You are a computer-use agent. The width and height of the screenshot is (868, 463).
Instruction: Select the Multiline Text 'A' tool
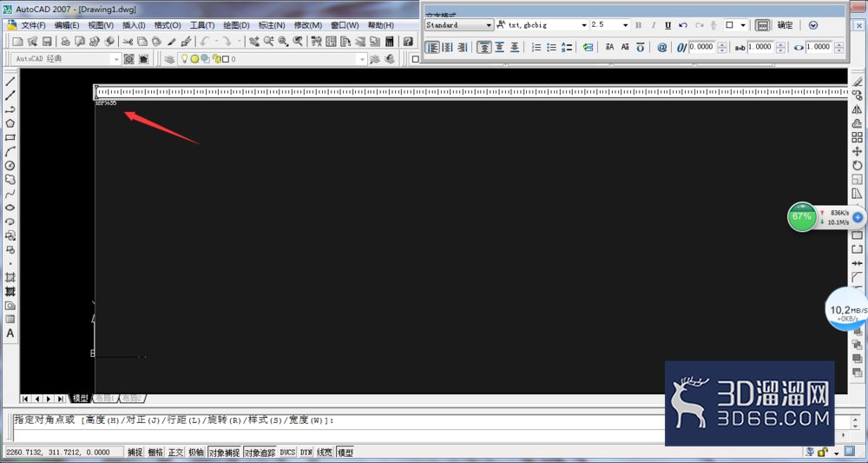(x=10, y=334)
